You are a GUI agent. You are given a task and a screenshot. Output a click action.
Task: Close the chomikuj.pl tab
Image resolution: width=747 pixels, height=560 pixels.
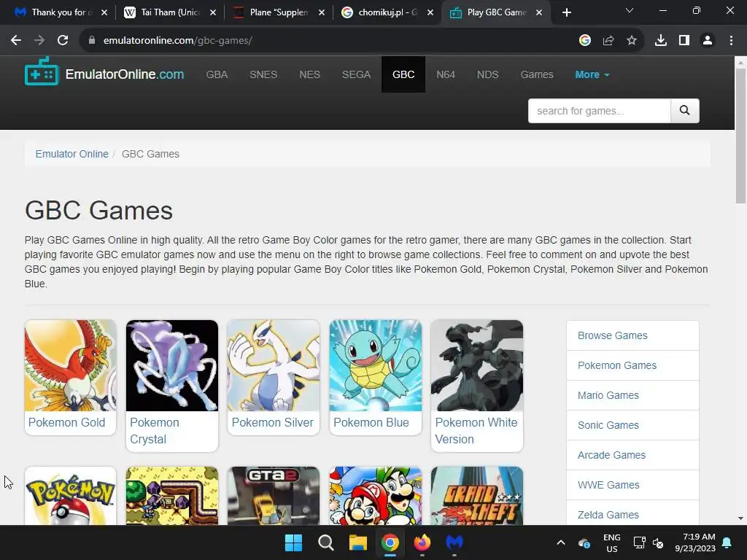(x=430, y=12)
